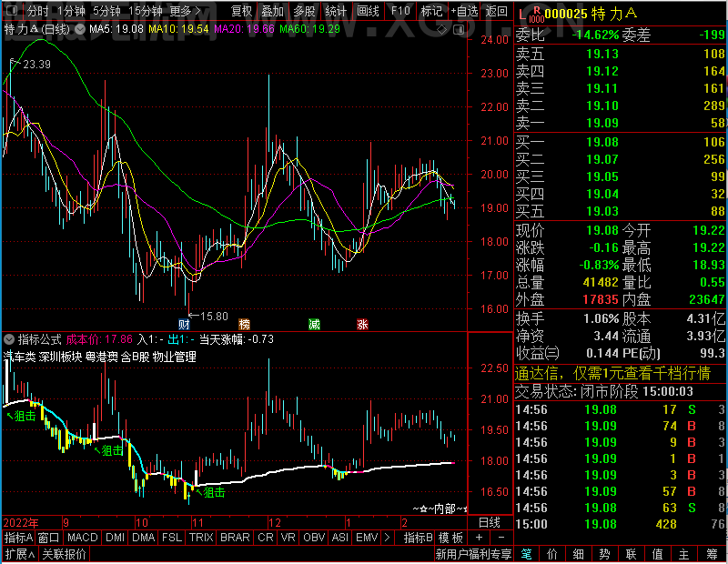
Task: Select the 1分钟 period
Action: [x=71, y=11]
